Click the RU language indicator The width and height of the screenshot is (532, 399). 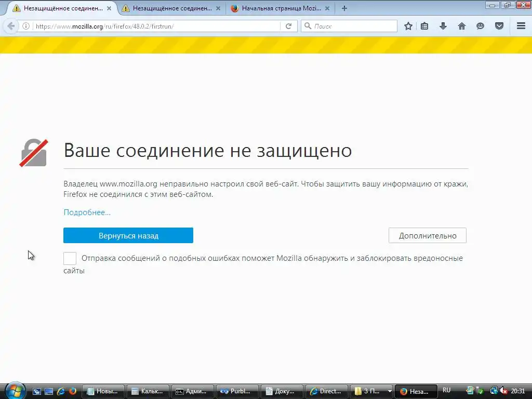click(x=446, y=390)
